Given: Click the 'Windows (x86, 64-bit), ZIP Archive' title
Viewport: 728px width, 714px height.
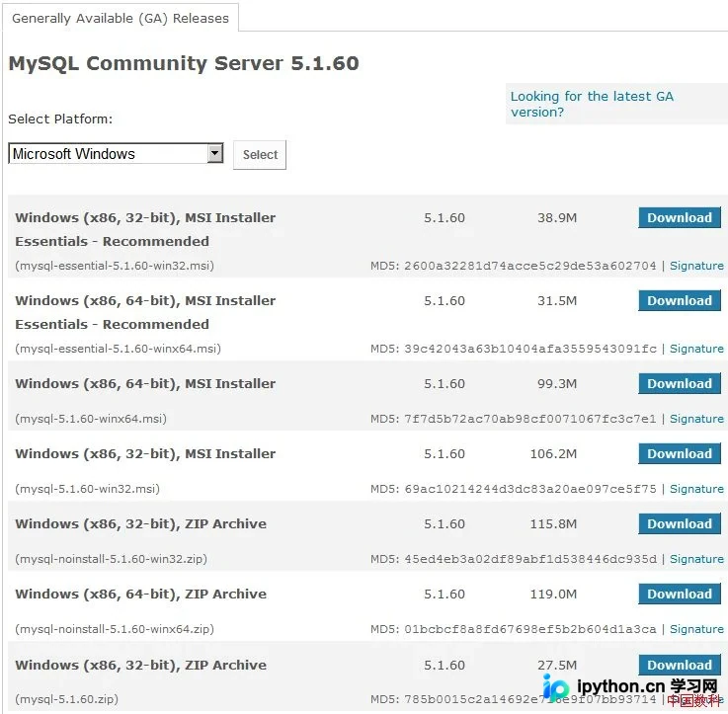Looking at the screenshot, I should pos(140,595).
